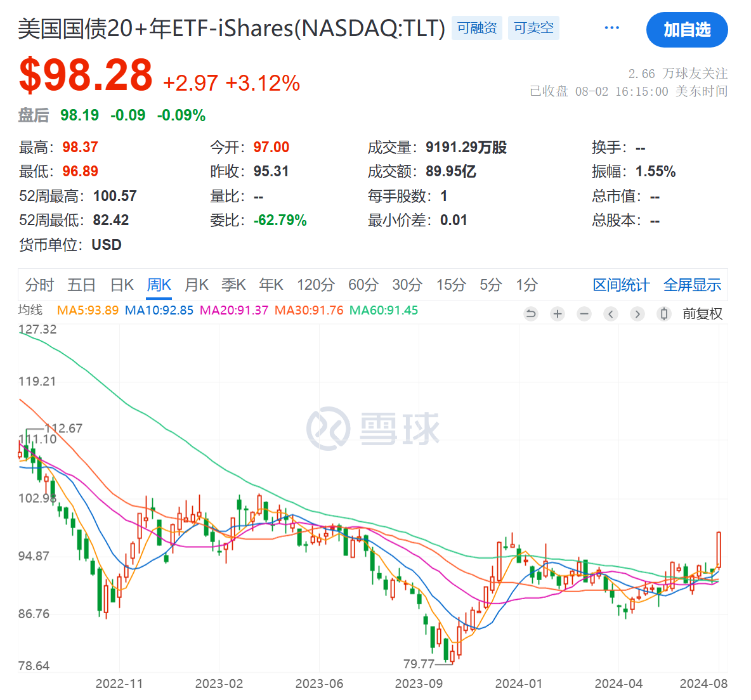Image resolution: width=751 pixels, height=700 pixels.
Task: Switch to the 五日 tab
Action: (x=81, y=285)
